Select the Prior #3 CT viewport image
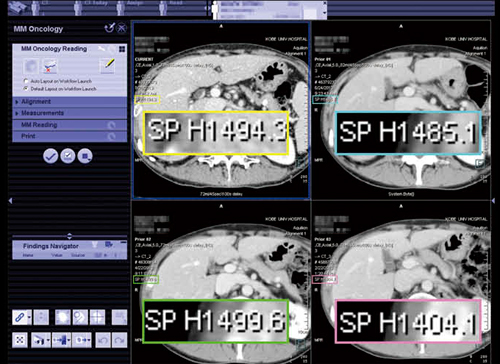Screen dimensions: 500x364 (x=401, y=283)
